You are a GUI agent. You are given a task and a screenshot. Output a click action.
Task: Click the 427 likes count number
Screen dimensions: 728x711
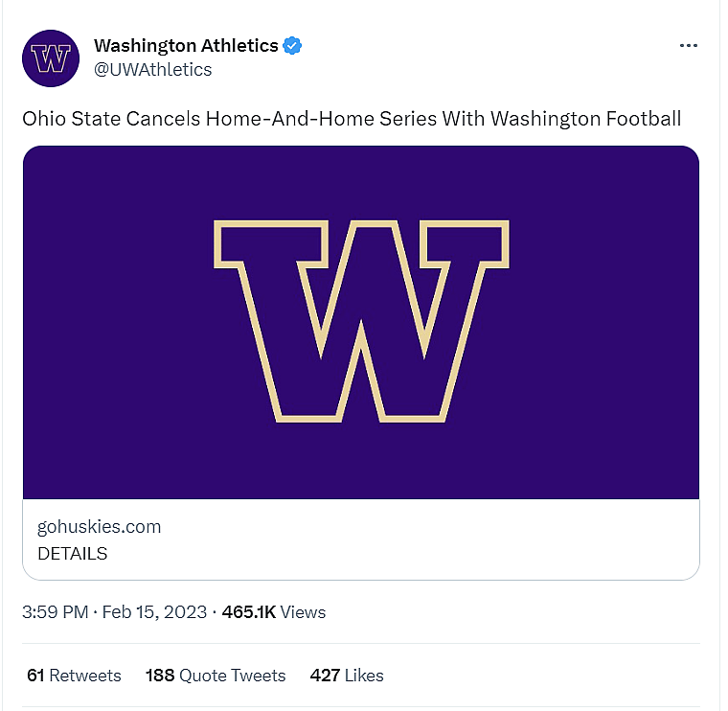tap(325, 676)
